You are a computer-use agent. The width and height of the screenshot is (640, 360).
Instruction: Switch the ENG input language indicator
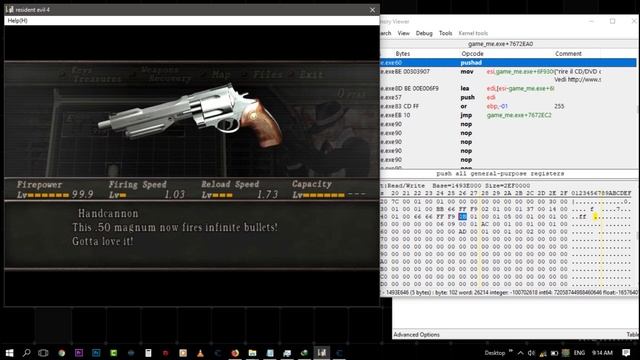click(579, 353)
